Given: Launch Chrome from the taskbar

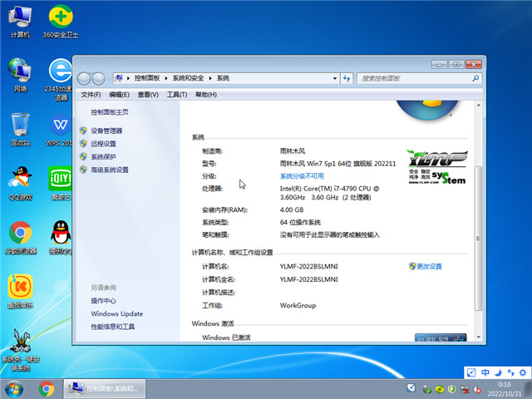Looking at the screenshot, I should (x=47, y=388).
